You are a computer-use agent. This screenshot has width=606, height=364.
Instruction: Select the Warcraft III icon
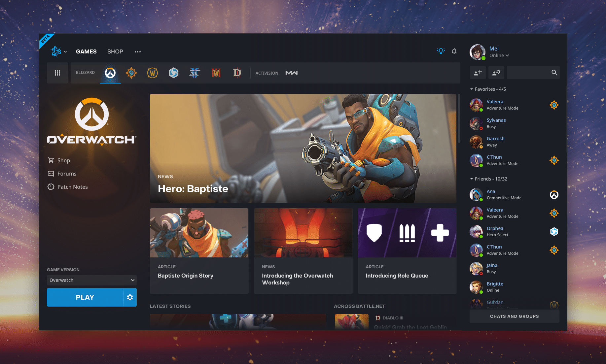216,73
